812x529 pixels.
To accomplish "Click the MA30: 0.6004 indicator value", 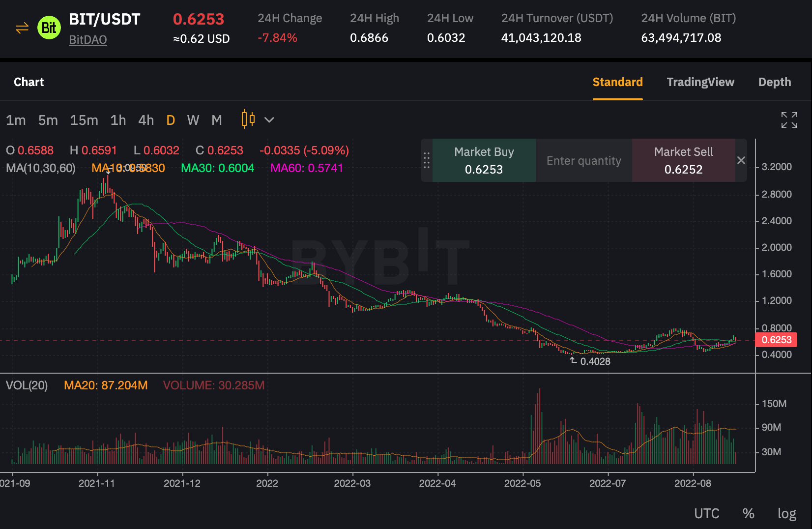I will 218,168.
